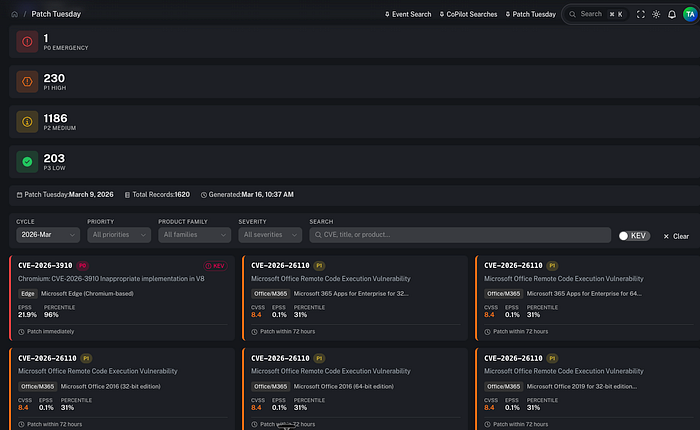Toggle the KEV filter switch
Screen dimensions: 700x430
click(x=634, y=236)
